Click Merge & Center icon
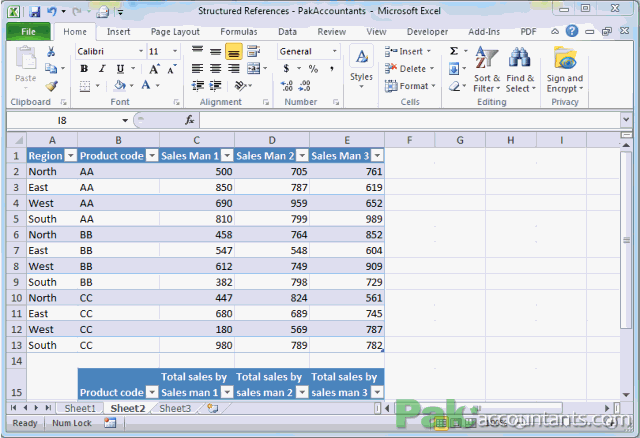The height and width of the screenshot is (438, 640). pos(253,69)
